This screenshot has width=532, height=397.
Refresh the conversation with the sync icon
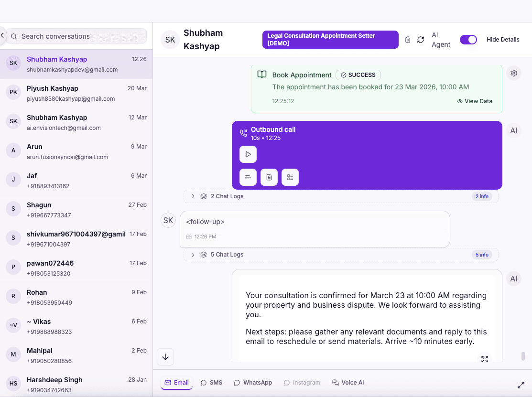pyautogui.click(x=421, y=40)
